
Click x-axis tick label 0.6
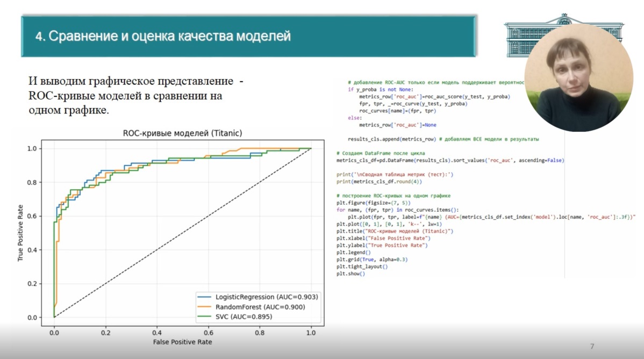click(208, 333)
